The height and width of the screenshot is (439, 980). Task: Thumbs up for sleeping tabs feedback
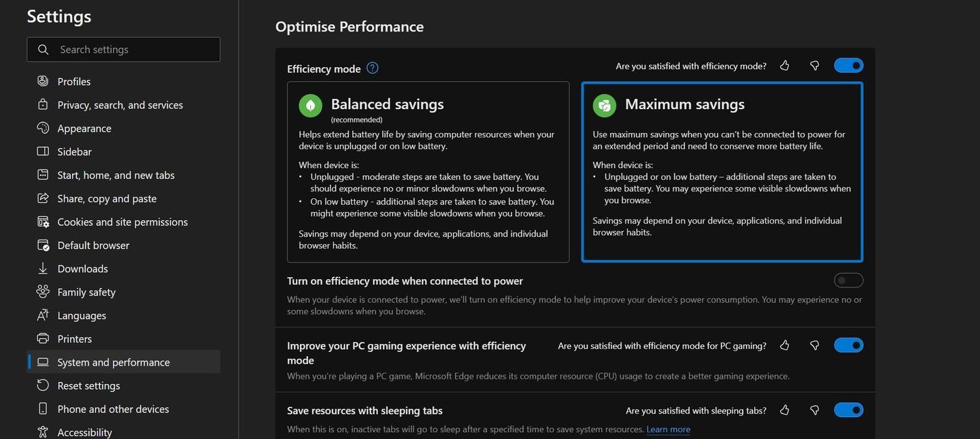click(x=784, y=410)
